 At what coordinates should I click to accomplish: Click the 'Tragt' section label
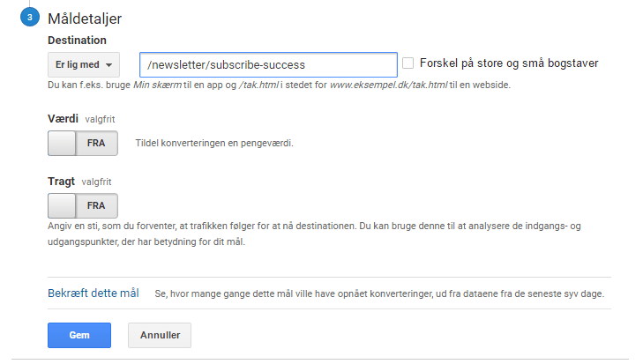point(61,182)
